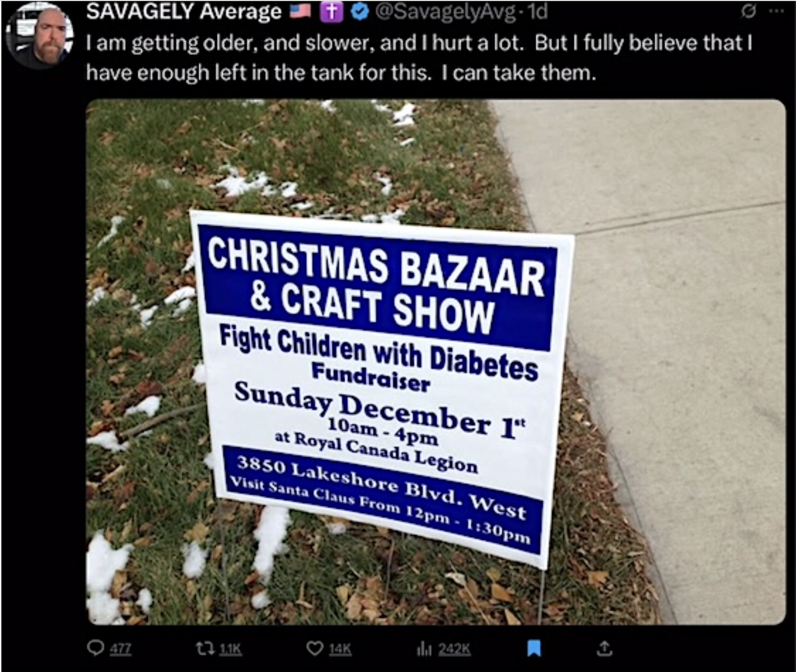This screenshot has width=796, height=672.
Task: Click the Grok slash-circle icon
Action: click(x=748, y=12)
